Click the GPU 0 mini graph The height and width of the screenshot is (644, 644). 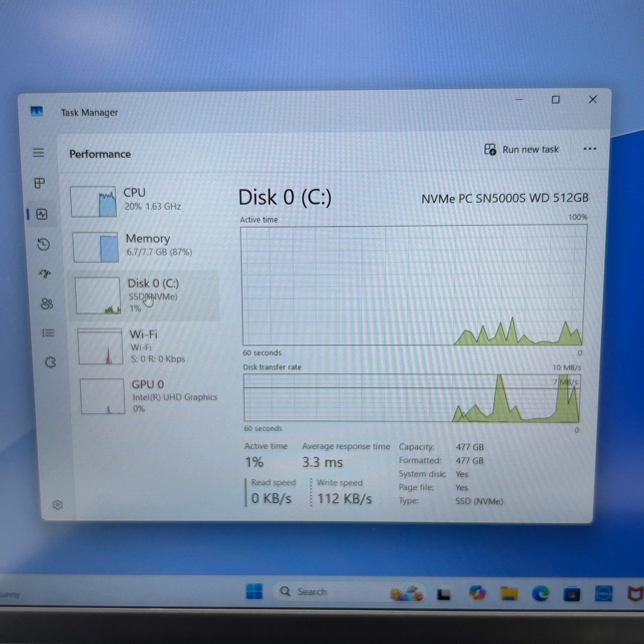coord(103,396)
